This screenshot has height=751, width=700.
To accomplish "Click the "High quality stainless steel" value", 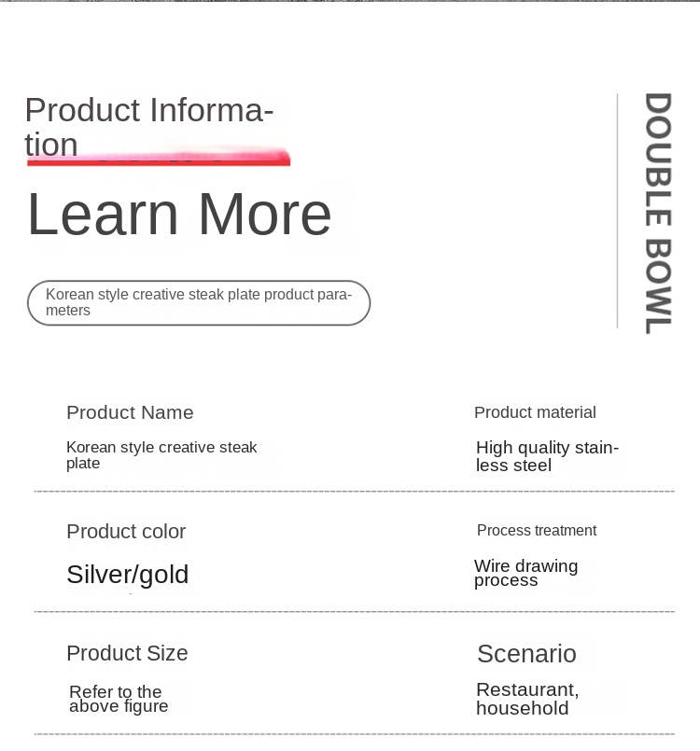I will coord(547,456).
